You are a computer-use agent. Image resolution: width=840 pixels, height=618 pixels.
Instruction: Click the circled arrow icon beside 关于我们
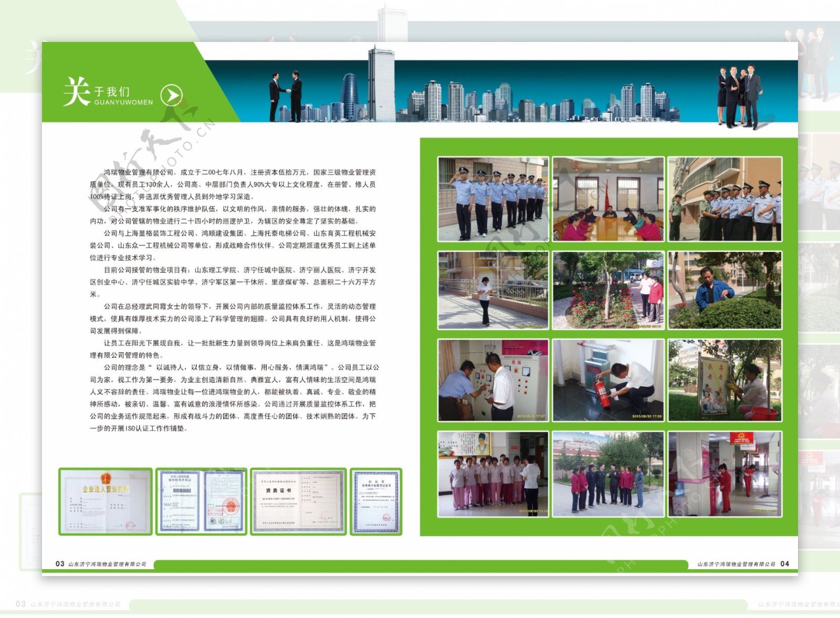click(171, 95)
